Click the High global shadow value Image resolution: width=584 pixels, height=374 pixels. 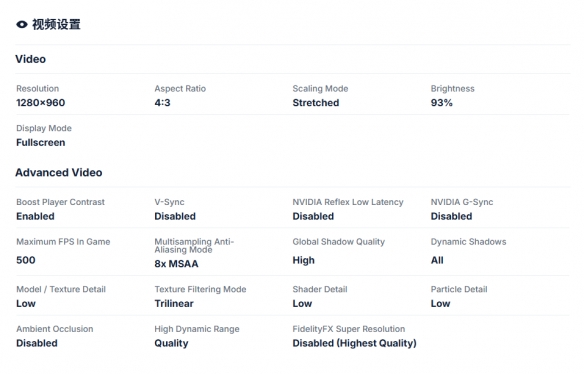tap(304, 260)
